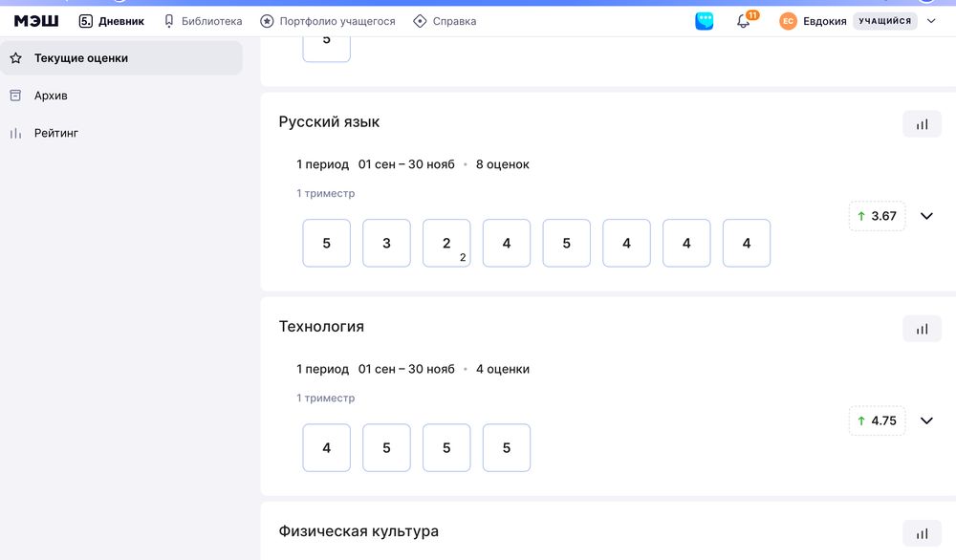Select Текущие оценки in sidebar
Screen dimensions: 956x560
121,58
